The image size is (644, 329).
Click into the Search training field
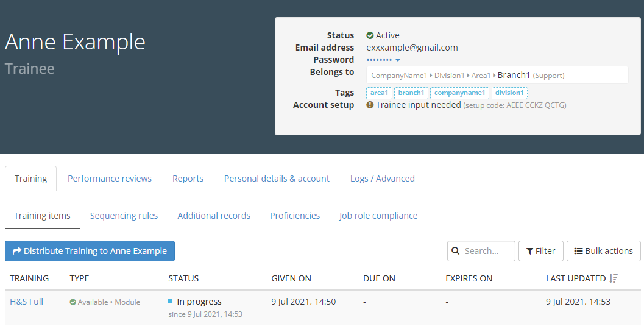(487, 251)
